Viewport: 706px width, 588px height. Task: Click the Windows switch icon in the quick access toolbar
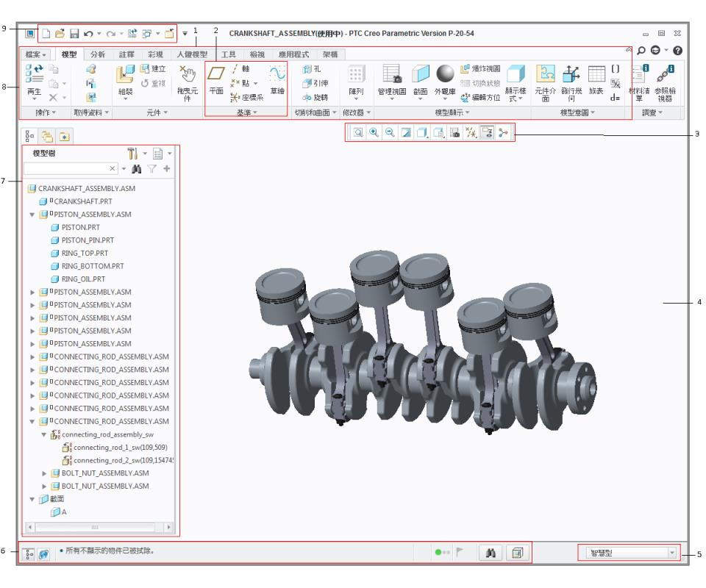[x=147, y=34]
